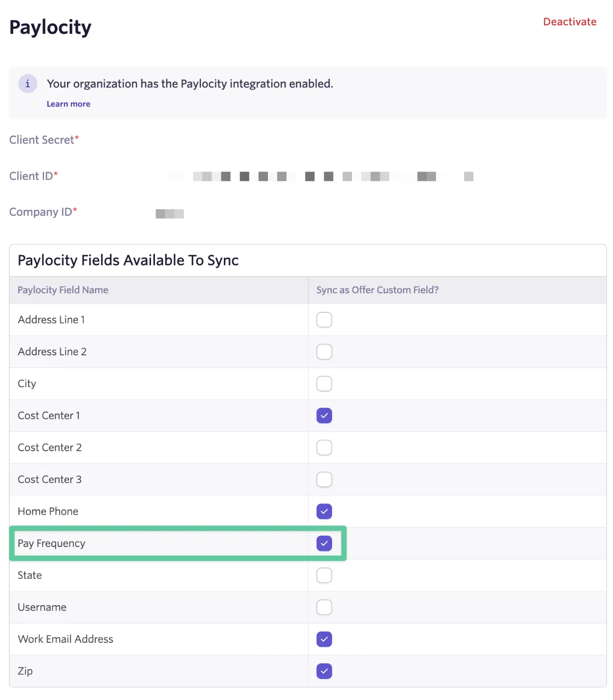The image size is (613, 700).
Task: Enable sync for City field
Action: tap(324, 384)
